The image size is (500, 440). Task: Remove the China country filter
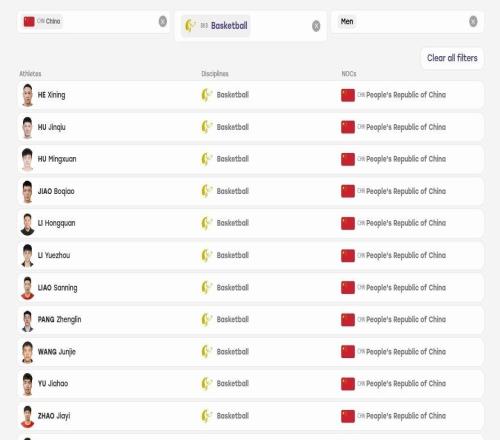coord(163,21)
